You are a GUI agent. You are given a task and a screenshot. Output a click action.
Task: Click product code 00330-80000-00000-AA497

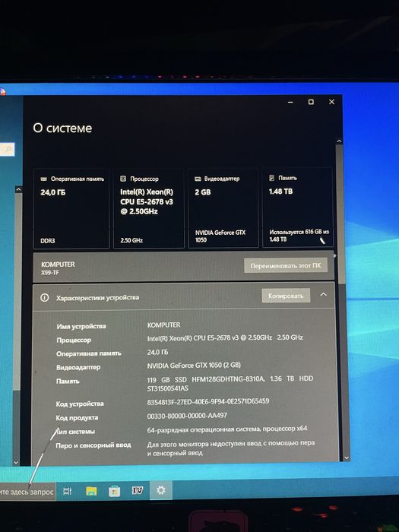[x=187, y=416]
